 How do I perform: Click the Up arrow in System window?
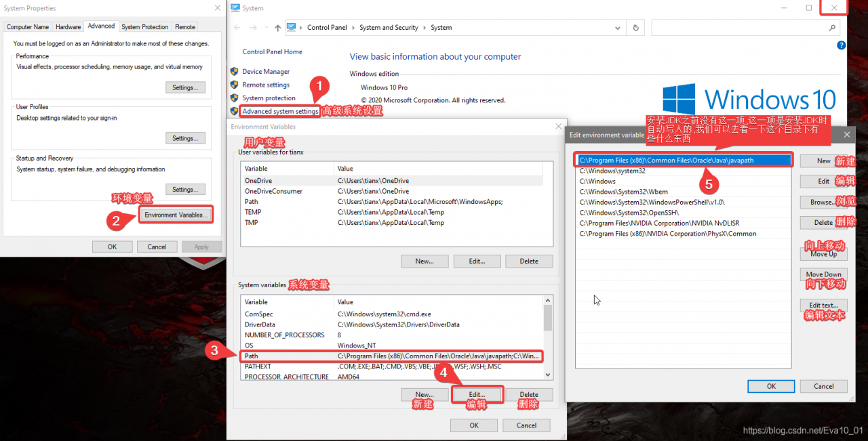click(278, 28)
